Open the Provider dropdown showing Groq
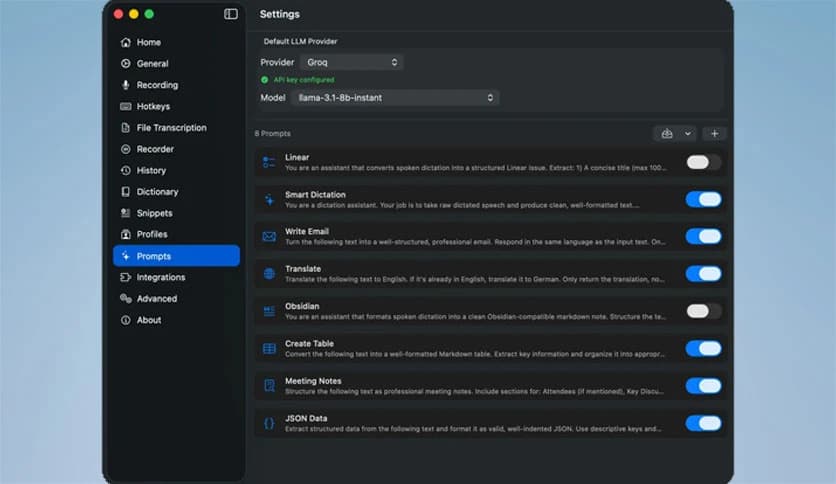836x484 pixels. click(351, 62)
